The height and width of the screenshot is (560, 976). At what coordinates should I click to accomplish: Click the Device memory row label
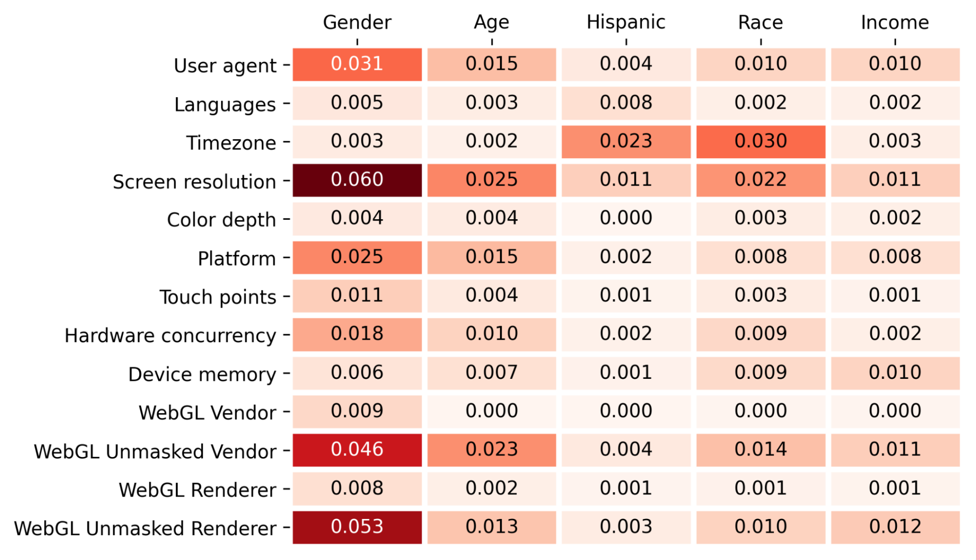[202, 374]
